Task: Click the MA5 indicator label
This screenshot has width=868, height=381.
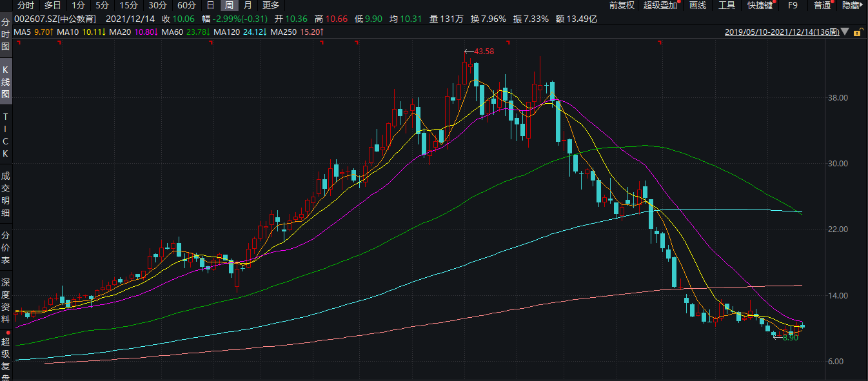Action: 23,32
